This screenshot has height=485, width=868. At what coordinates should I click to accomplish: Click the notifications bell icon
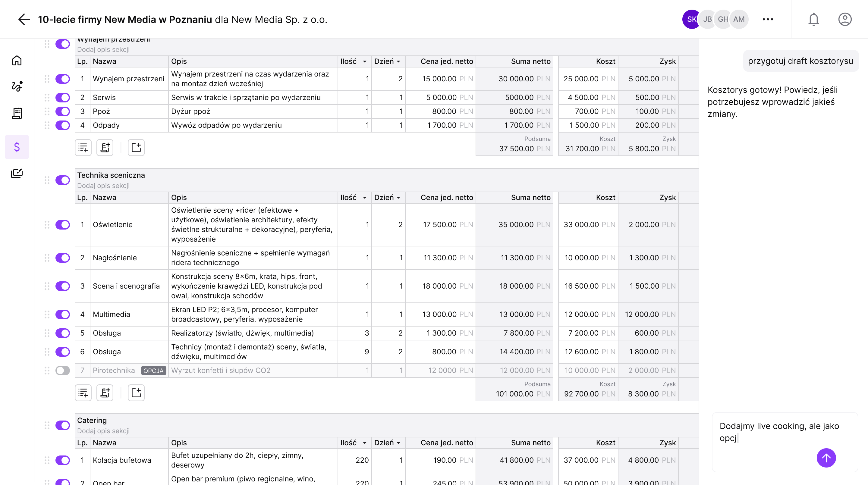pos(813,19)
